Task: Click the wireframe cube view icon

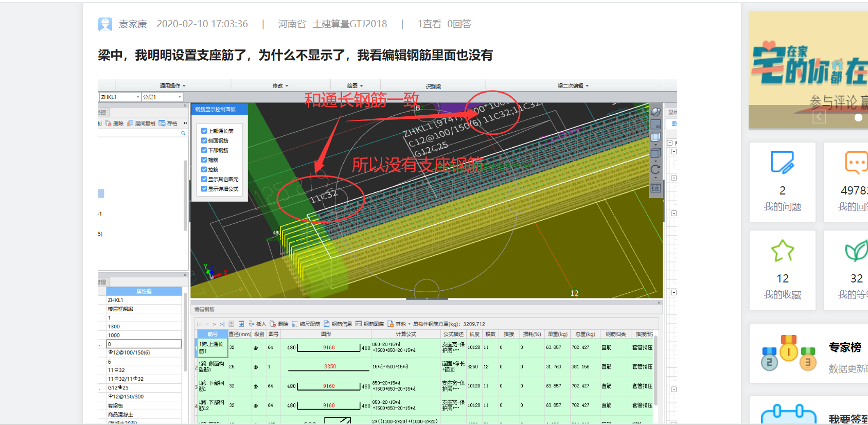Action: [x=656, y=137]
